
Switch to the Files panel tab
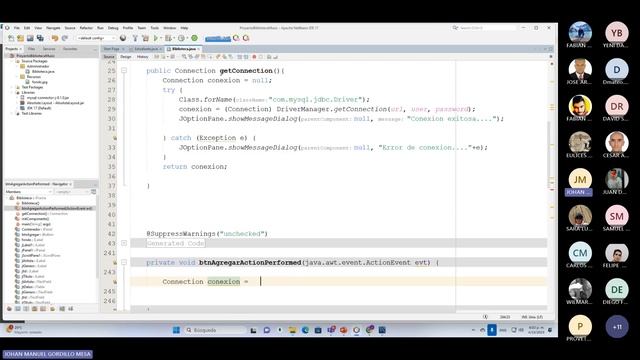(x=31, y=49)
